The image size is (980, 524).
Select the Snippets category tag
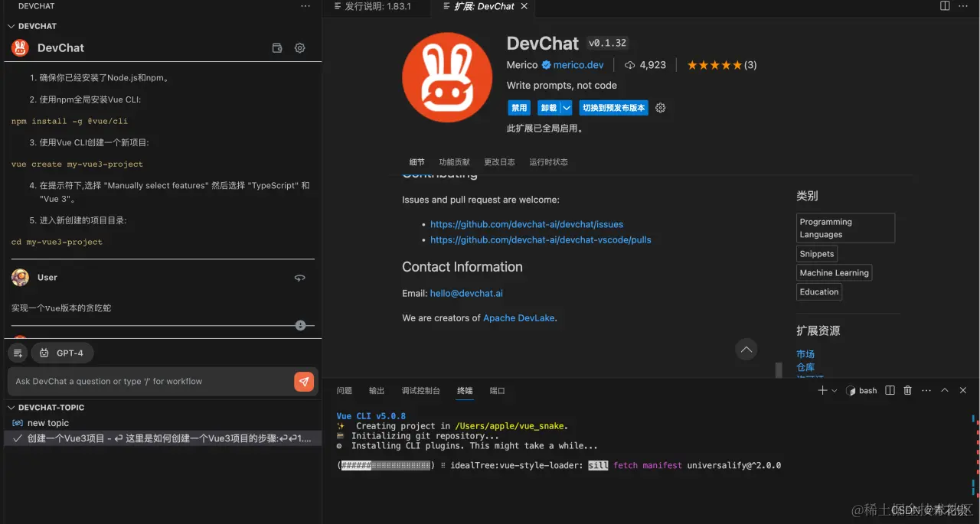817,254
